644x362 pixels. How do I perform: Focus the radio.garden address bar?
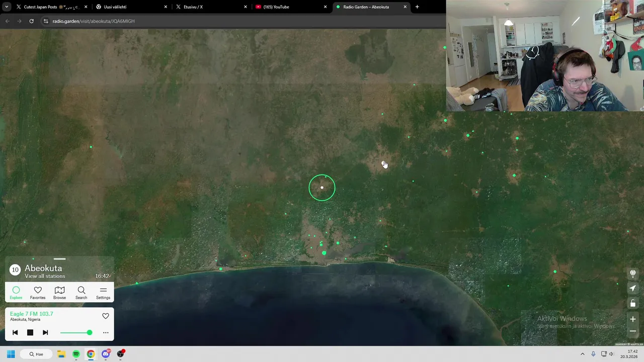[94, 21]
